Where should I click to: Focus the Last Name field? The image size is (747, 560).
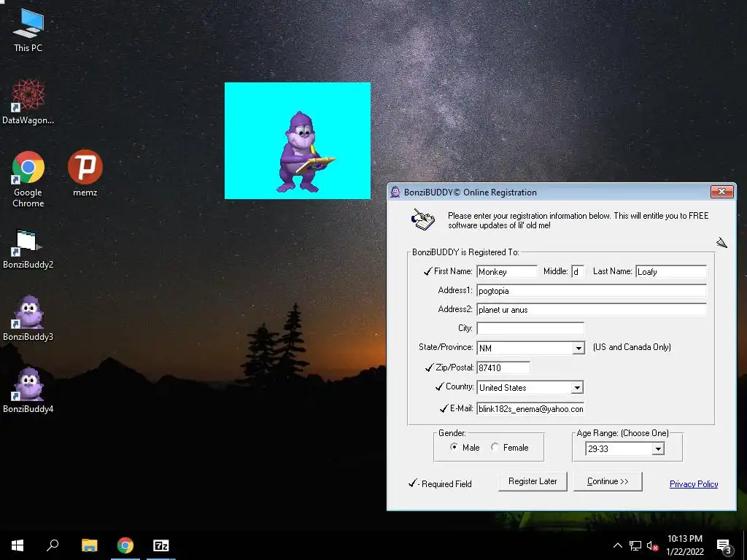tap(671, 271)
